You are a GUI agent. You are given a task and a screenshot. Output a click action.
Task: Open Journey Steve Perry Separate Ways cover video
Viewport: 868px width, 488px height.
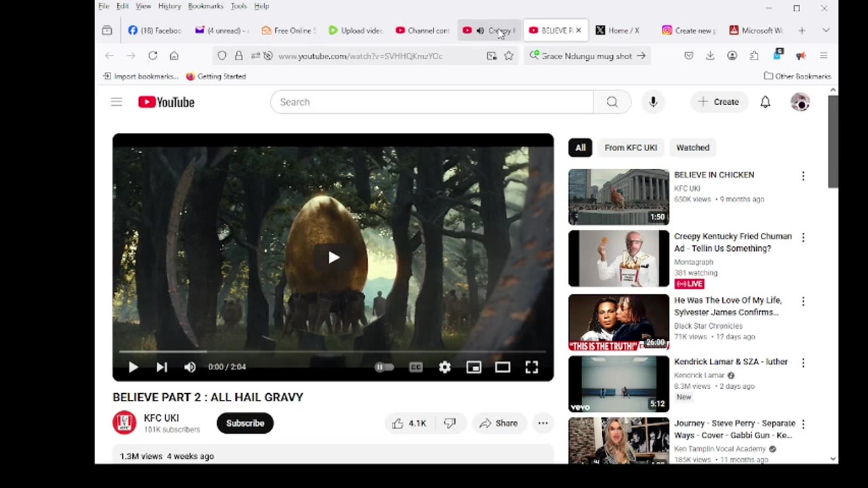[x=618, y=441]
